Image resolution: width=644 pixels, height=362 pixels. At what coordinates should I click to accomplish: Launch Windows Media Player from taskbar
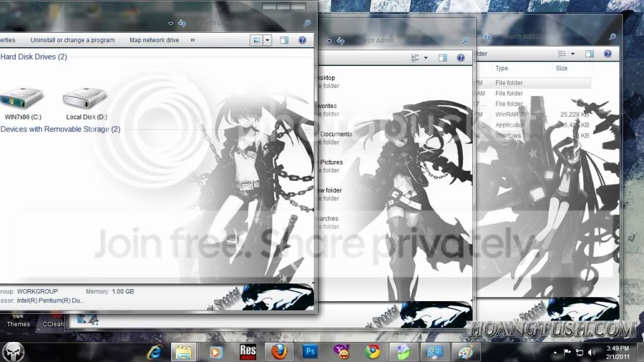point(216,352)
